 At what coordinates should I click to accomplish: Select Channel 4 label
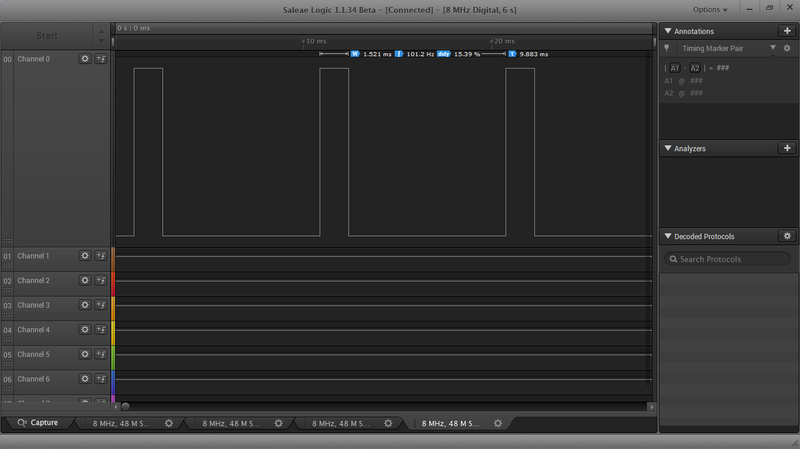tap(34, 330)
